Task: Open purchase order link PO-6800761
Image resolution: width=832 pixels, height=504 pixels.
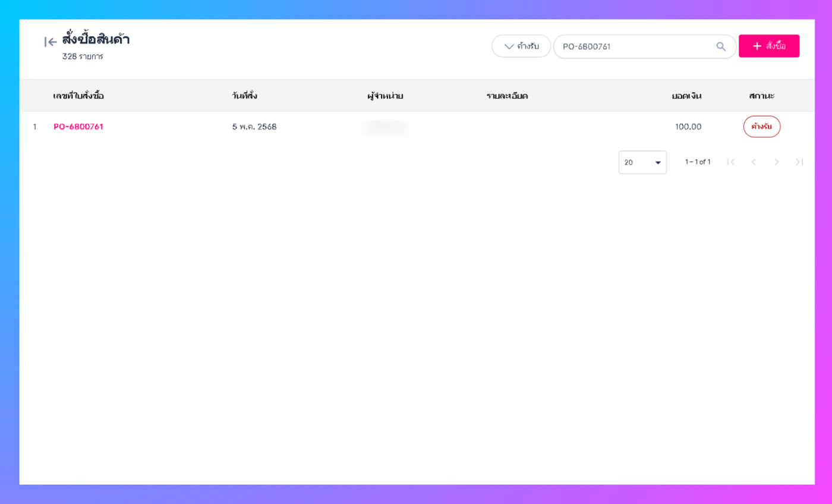Action: pos(78,127)
